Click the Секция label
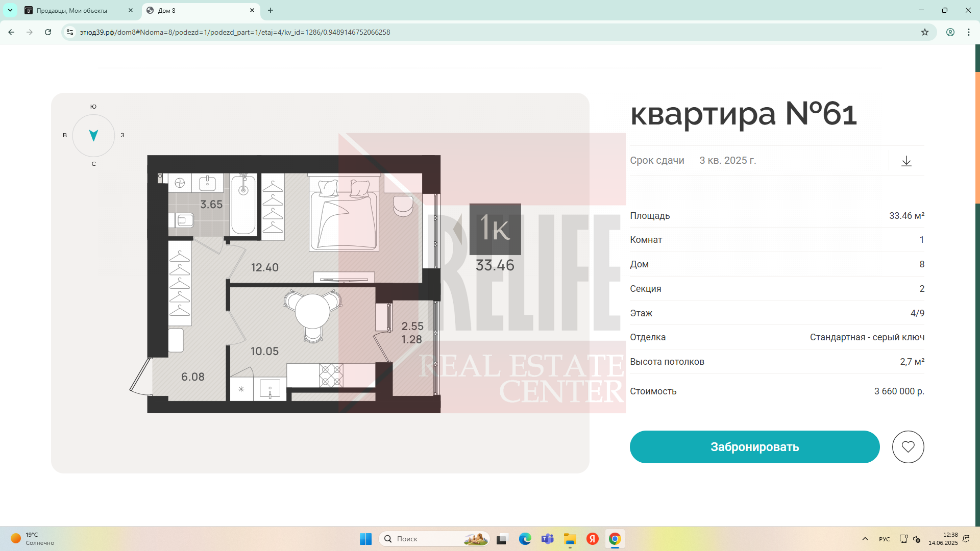 tap(645, 289)
